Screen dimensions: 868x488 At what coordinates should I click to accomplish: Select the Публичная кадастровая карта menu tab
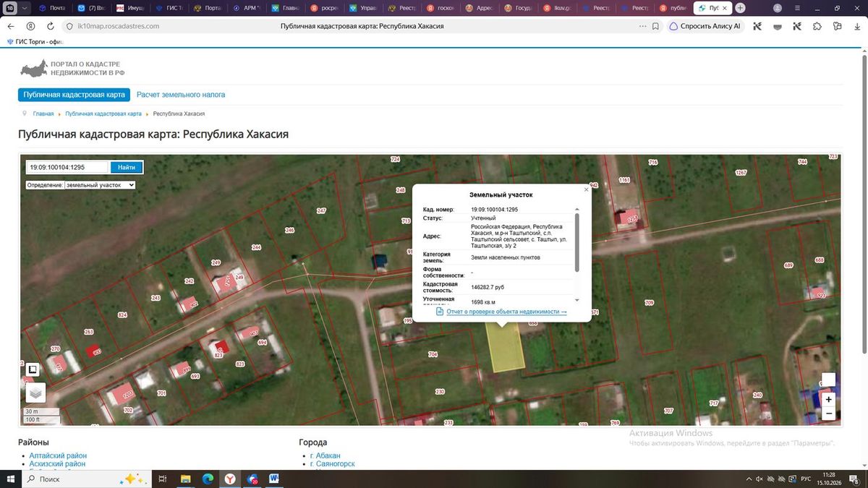tap(74, 95)
